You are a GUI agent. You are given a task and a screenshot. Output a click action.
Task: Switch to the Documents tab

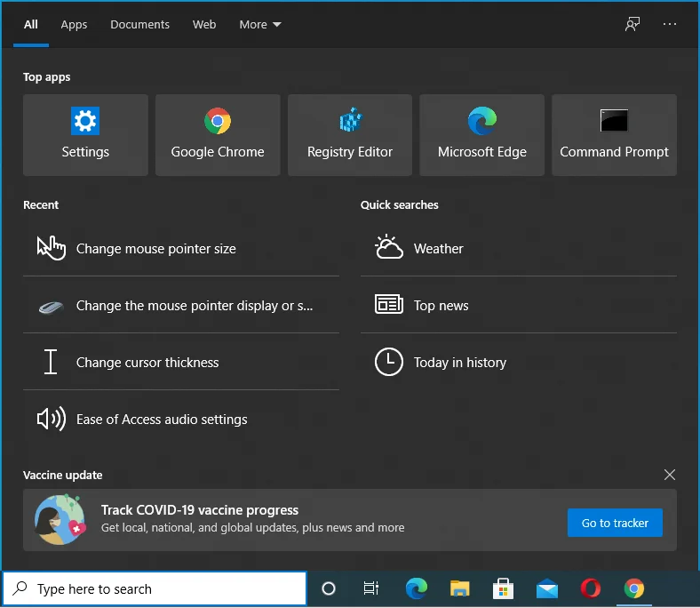(x=139, y=25)
